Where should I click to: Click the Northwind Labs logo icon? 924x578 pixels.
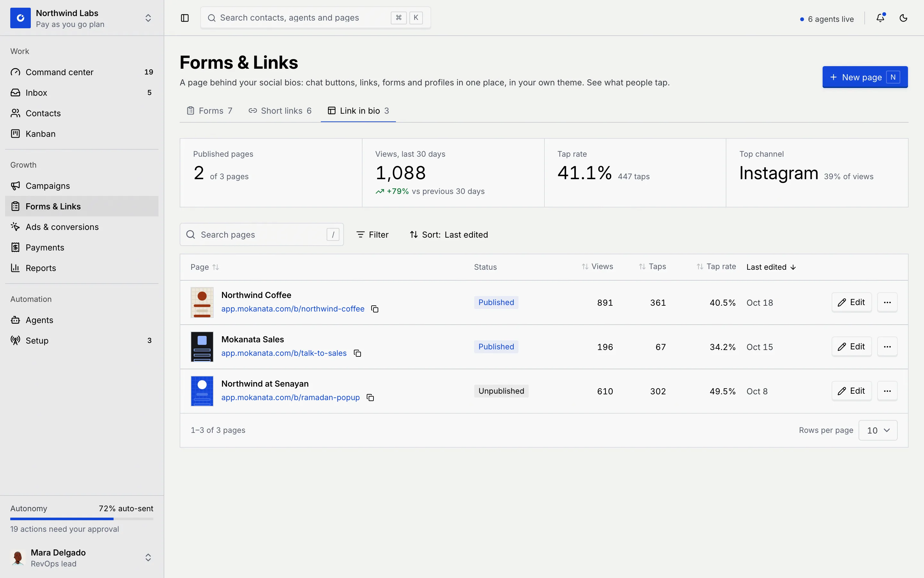pyautogui.click(x=21, y=18)
